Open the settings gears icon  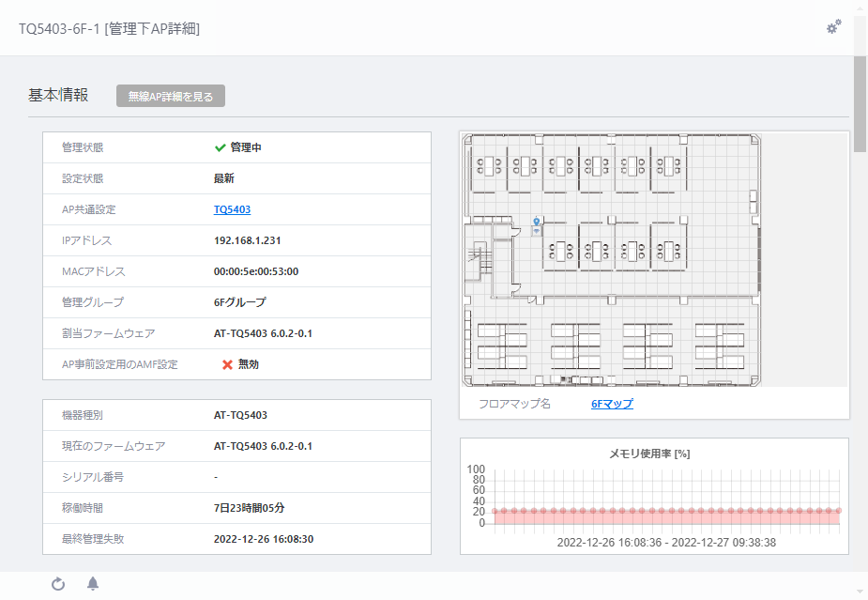(833, 26)
